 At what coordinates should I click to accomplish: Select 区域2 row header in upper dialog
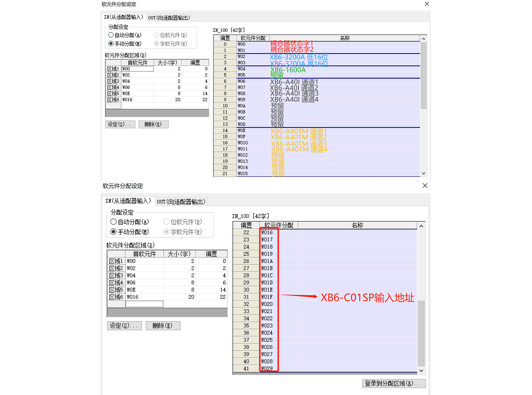[113, 75]
